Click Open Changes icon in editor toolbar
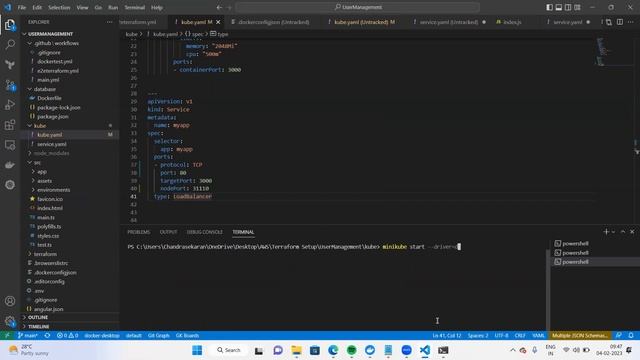Viewport: 640px width, 360px height. click(609, 22)
